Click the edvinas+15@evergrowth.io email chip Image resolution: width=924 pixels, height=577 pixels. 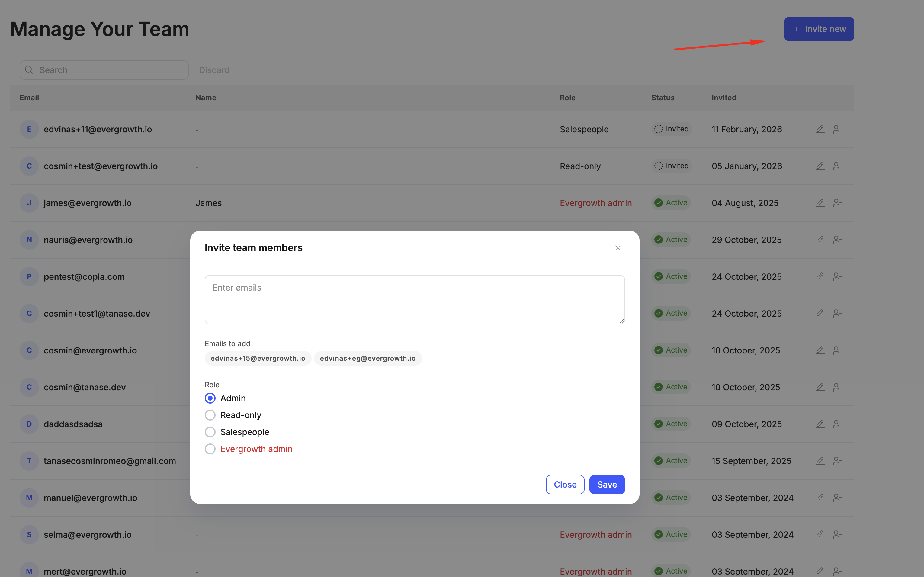(258, 358)
